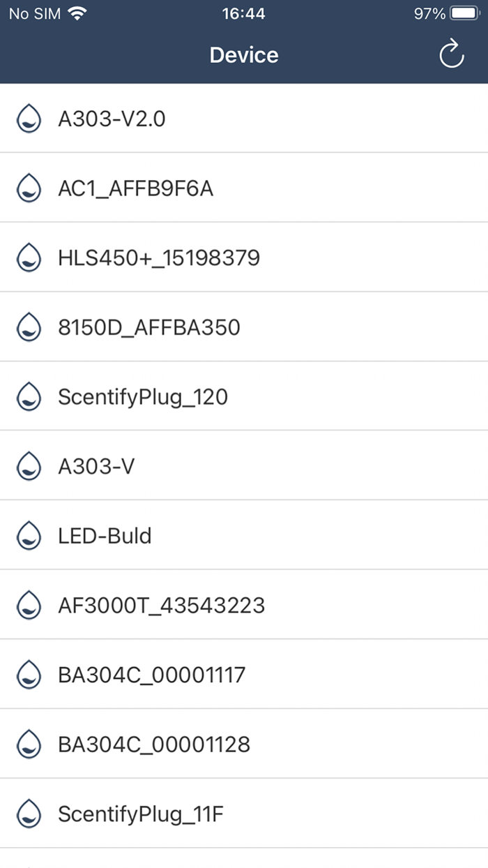
Task: Refresh the device list
Action: click(451, 53)
